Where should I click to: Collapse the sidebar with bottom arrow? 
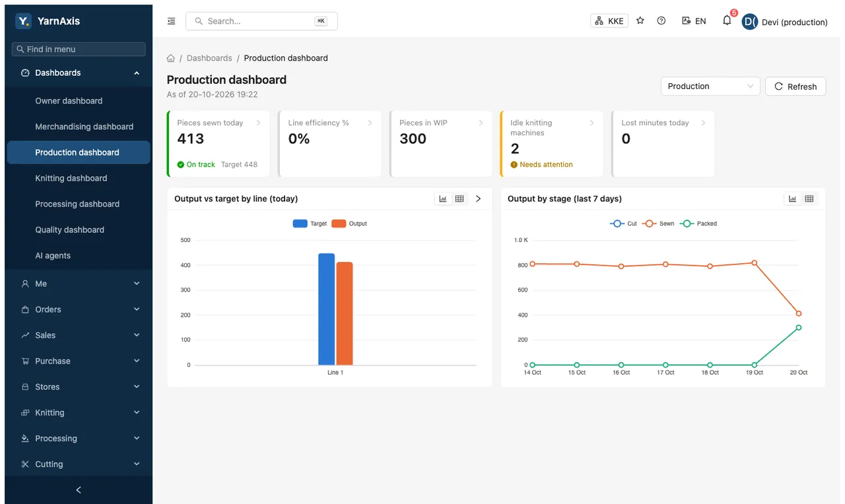tap(79, 490)
